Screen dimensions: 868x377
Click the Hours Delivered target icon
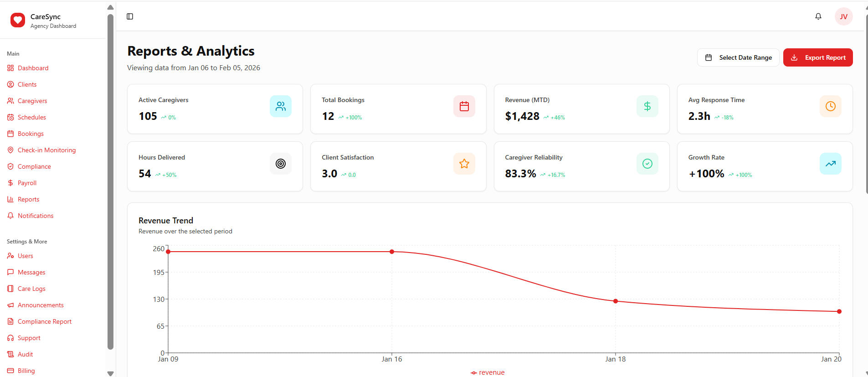tap(281, 164)
